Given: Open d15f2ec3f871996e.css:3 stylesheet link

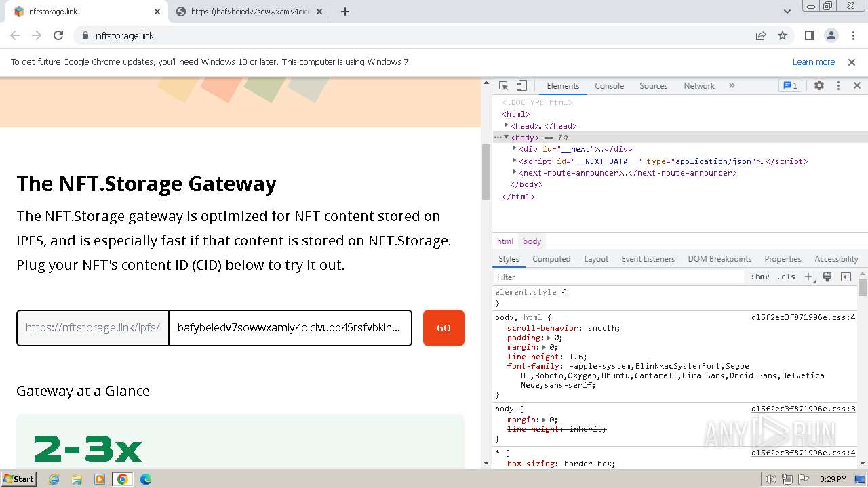Looking at the screenshot, I should click(804, 409).
